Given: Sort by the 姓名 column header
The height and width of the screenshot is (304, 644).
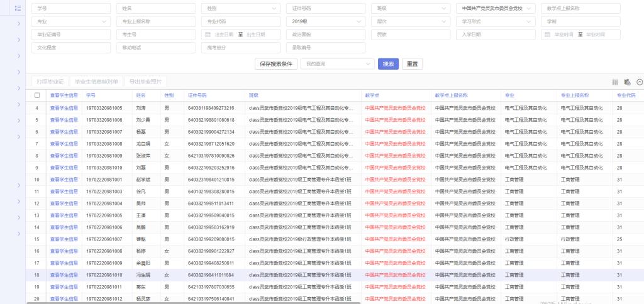Looking at the screenshot, I should pyautogui.click(x=141, y=95).
